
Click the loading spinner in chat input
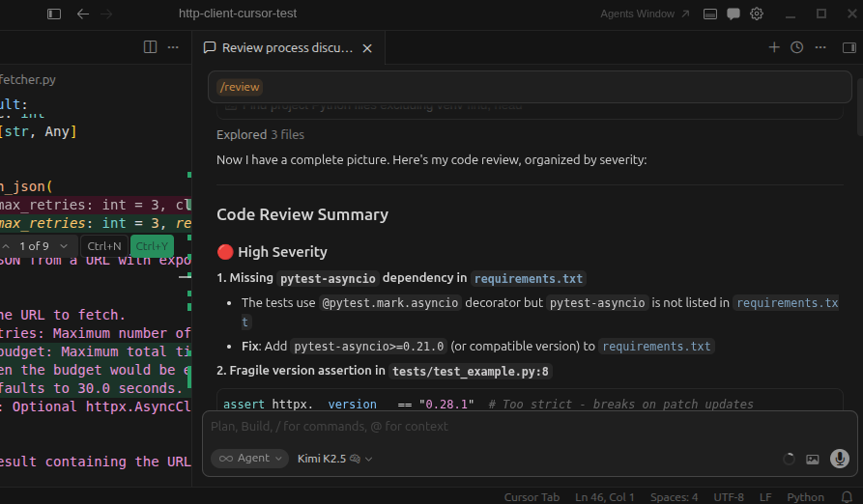pos(789,459)
